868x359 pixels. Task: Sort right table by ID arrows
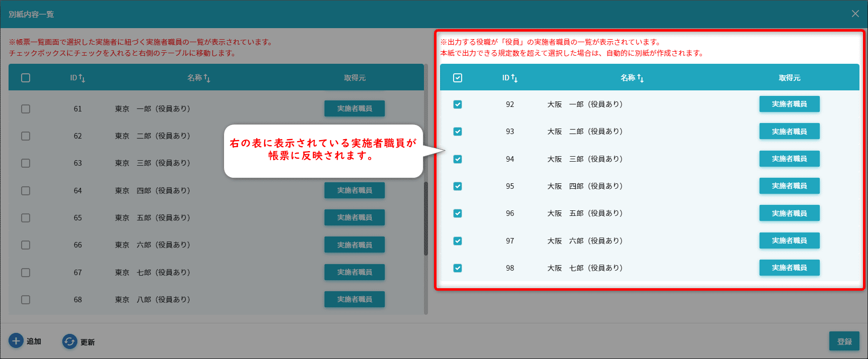click(514, 78)
